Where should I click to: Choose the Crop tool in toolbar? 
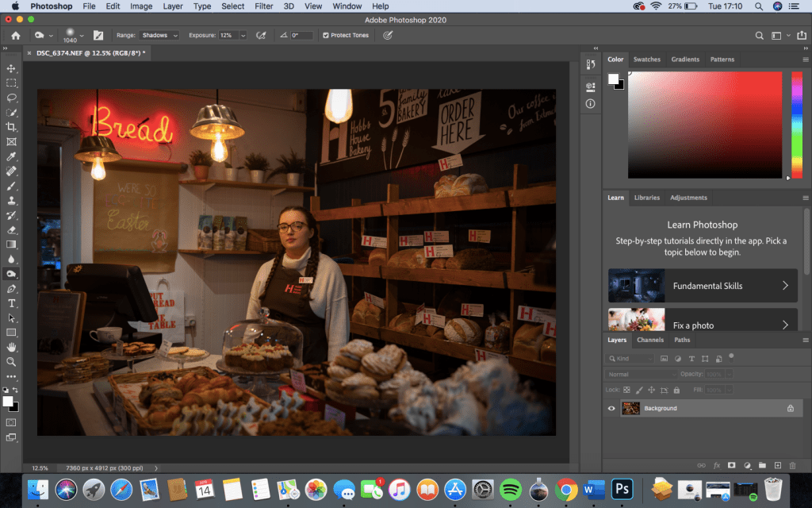11,127
